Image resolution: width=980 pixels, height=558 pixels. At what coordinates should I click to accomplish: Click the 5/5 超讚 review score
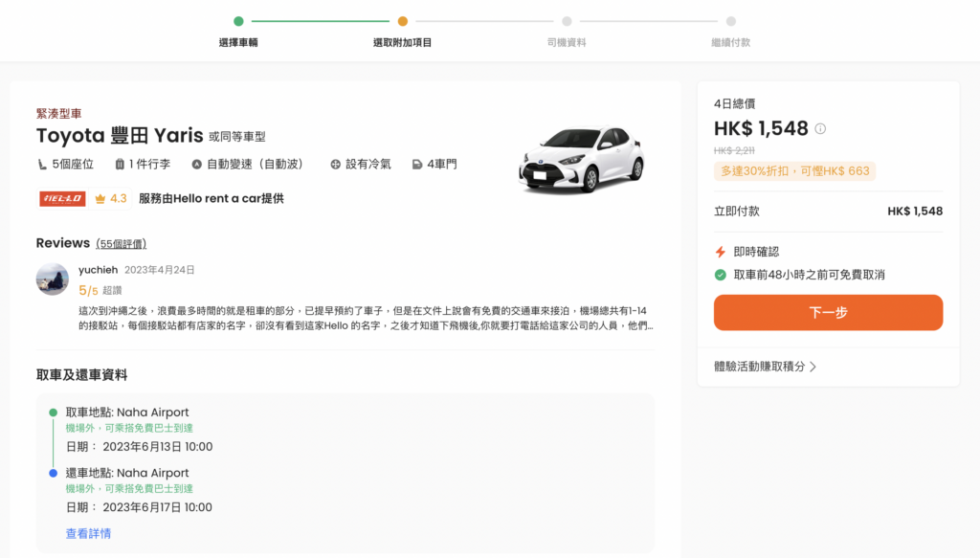100,291
